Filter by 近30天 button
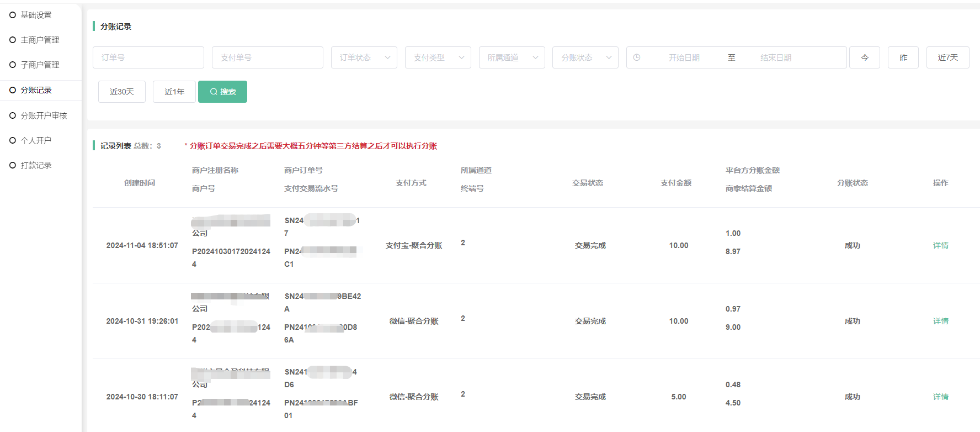980x432 pixels. tap(122, 92)
